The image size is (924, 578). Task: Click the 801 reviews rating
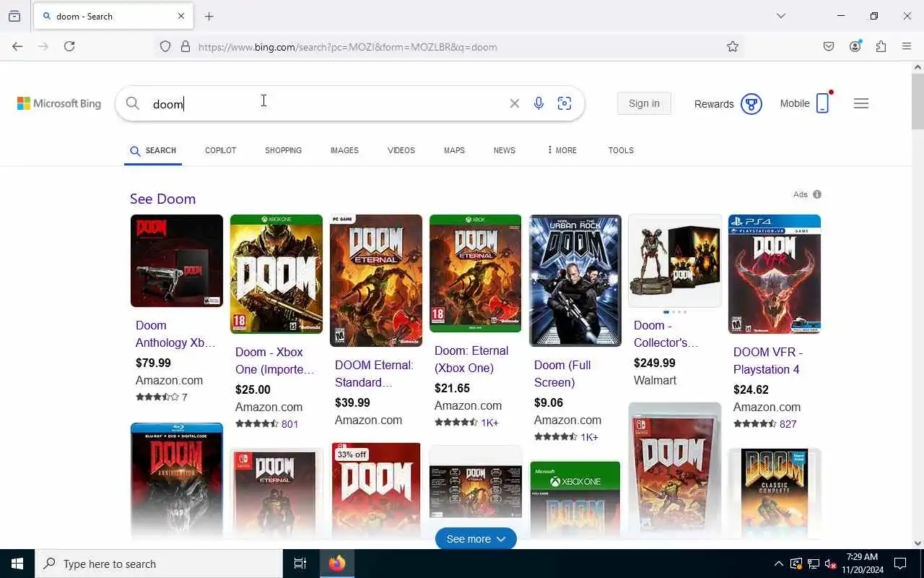click(266, 424)
